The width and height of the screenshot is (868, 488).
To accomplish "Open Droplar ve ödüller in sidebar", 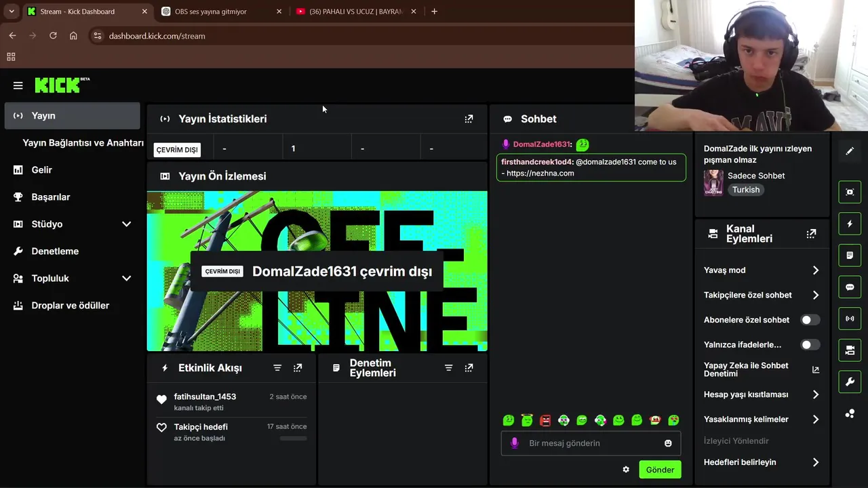I will coord(72,306).
